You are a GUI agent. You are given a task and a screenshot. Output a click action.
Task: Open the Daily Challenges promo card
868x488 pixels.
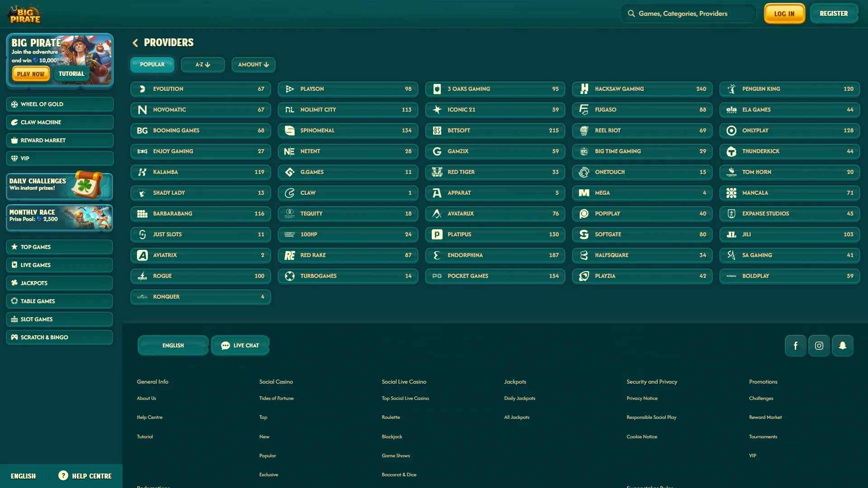(x=60, y=186)
